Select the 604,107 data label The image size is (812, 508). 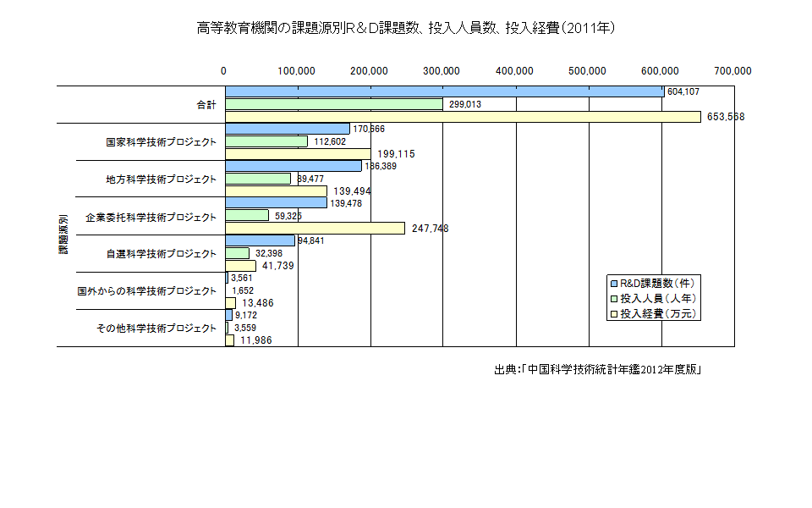click(683, 91)
